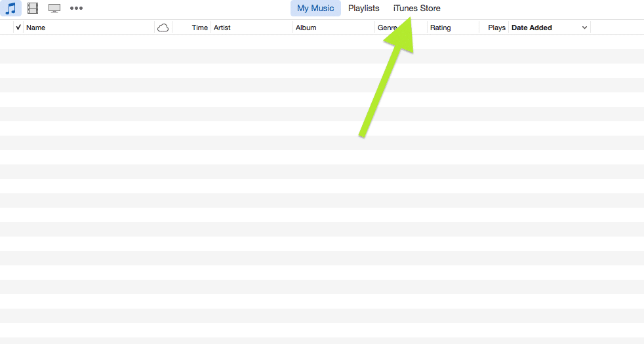
Task: Sort songs by Time column
Action: click(191, 28)
